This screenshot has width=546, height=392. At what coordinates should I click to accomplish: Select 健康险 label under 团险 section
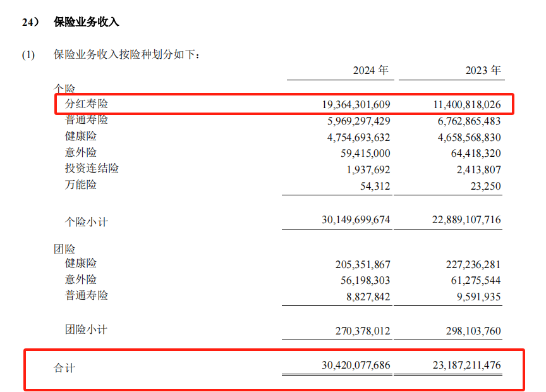pos(81,263)
